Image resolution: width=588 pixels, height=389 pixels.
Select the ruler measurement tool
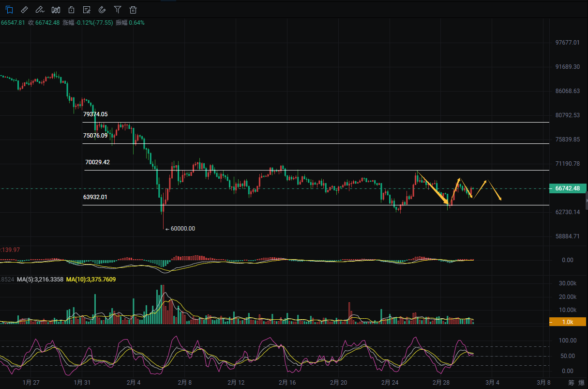25,9
